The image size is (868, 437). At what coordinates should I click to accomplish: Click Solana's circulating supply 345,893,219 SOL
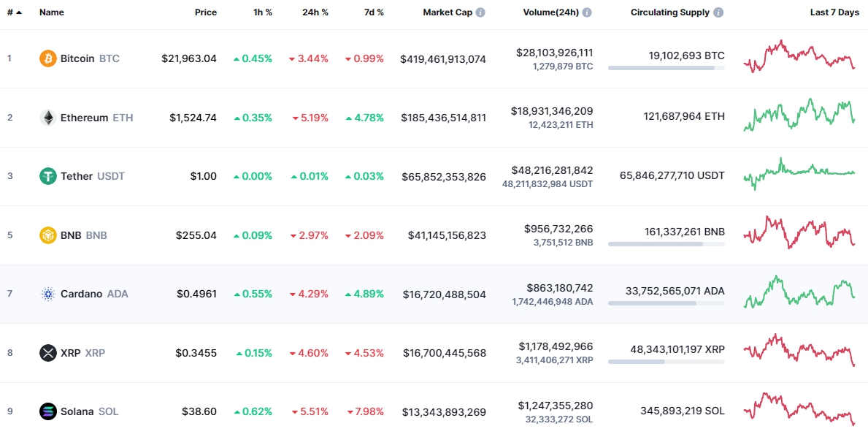point(683,411)
